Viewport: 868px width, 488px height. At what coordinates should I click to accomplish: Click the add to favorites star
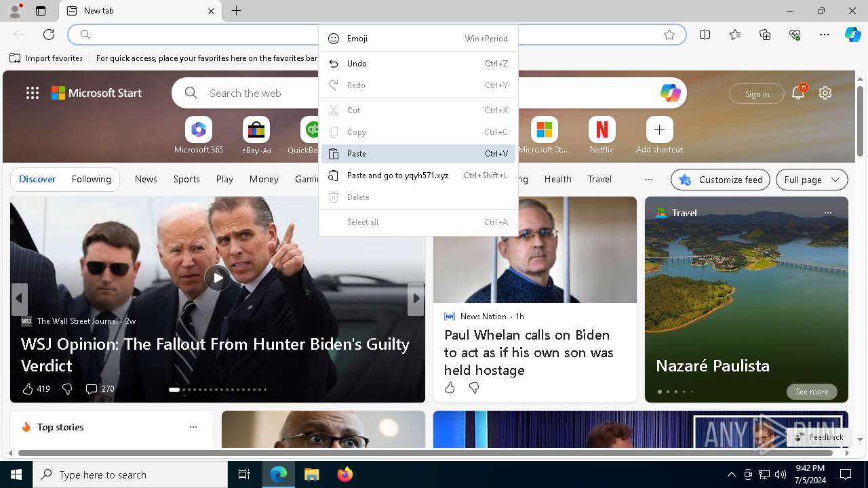coord(669,35)
